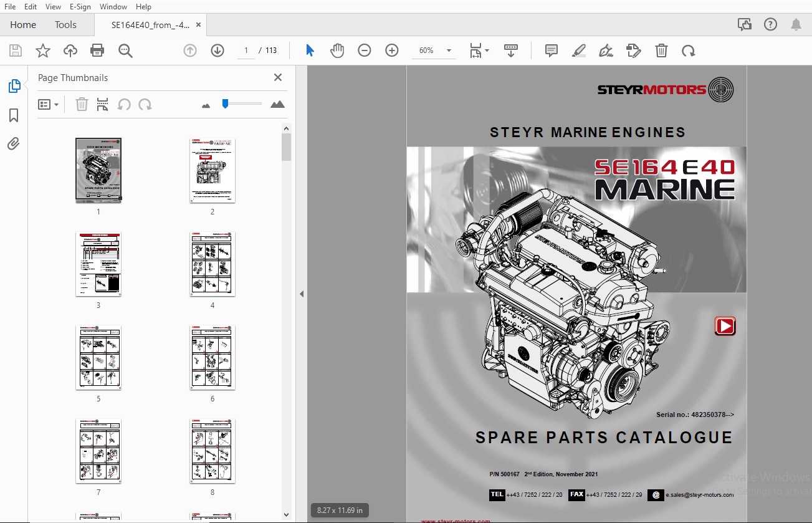812x523 pixels.
Task: Click the e.sales@steyr-motors.com email link
Action: pos(699,495)
